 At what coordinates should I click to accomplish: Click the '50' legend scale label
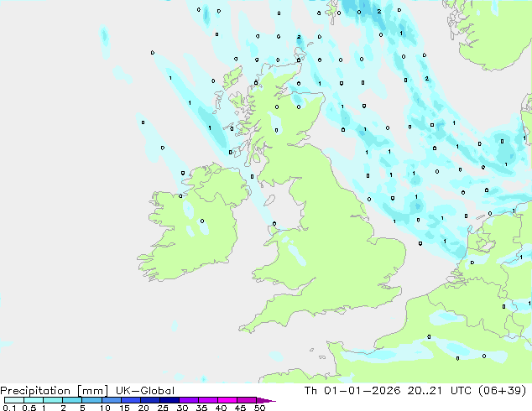(x=259, y=408)
